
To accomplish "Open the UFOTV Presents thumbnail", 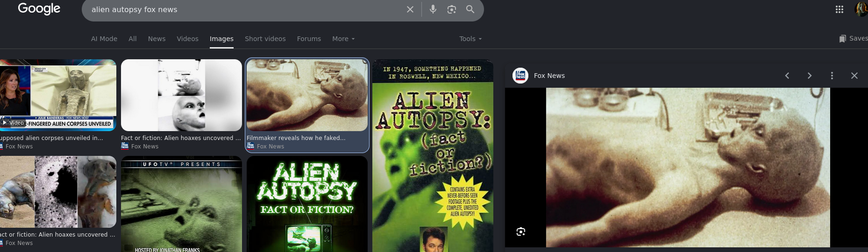I will click(181, 204).
